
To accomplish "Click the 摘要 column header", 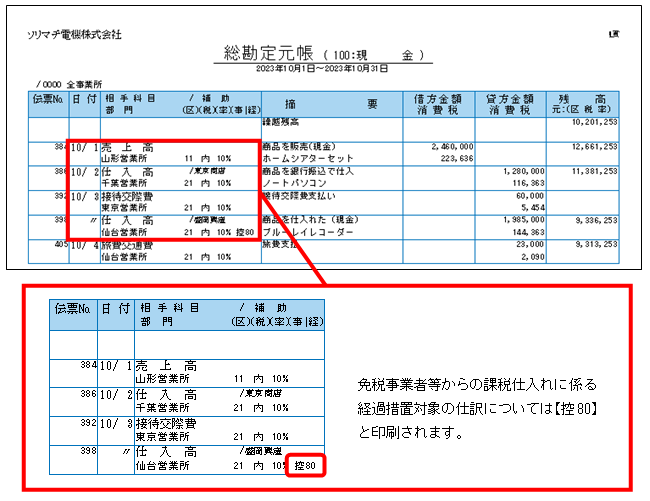I will (332, 104).
